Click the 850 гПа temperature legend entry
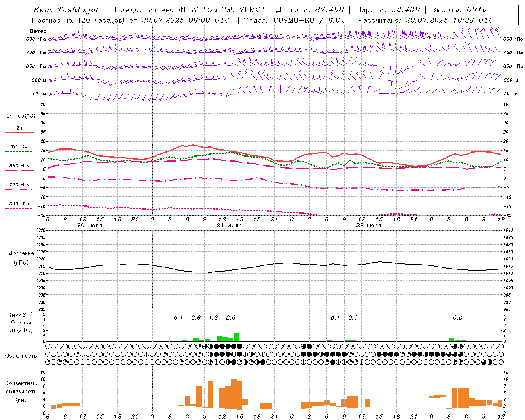525x420 pixels. [x=19, y=166]
